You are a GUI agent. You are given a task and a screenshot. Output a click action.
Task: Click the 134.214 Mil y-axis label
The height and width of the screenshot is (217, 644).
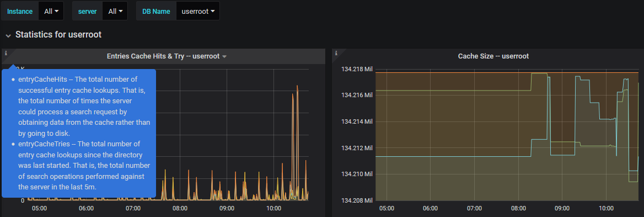pyautogui.click(x=357, y=121)
